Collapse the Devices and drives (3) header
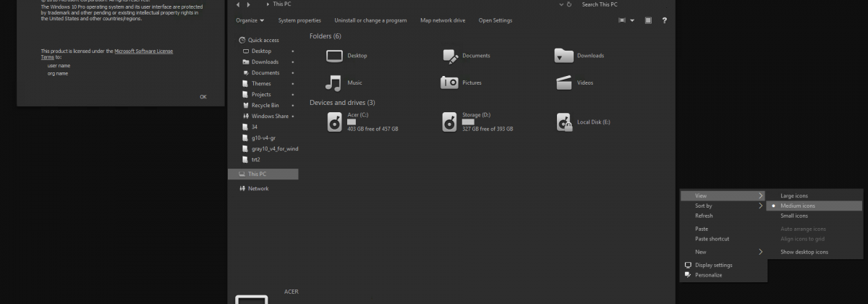The height and width of the screenshot is (304, 868). (x=342, y=103)
